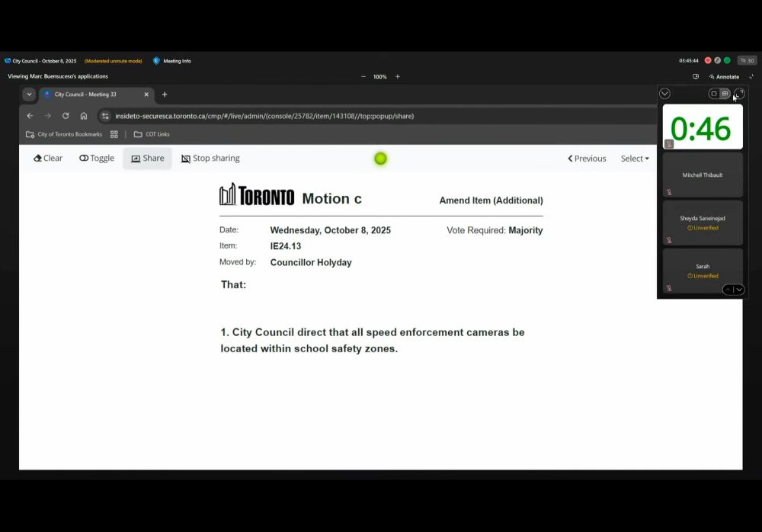Image resolution: width=762 pixels, height=532 pixels.
Task: Click the Clear eraser button
Action: 48,158
